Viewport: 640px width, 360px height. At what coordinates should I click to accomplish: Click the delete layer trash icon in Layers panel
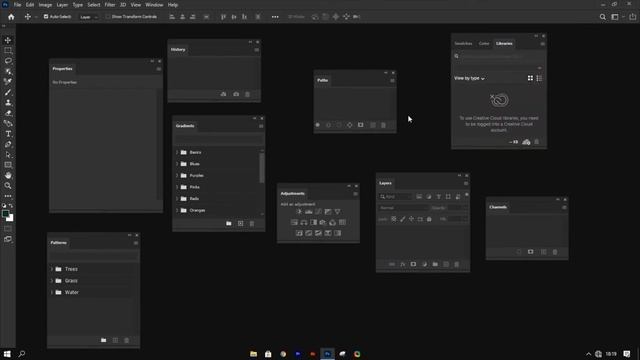[457, 264]
